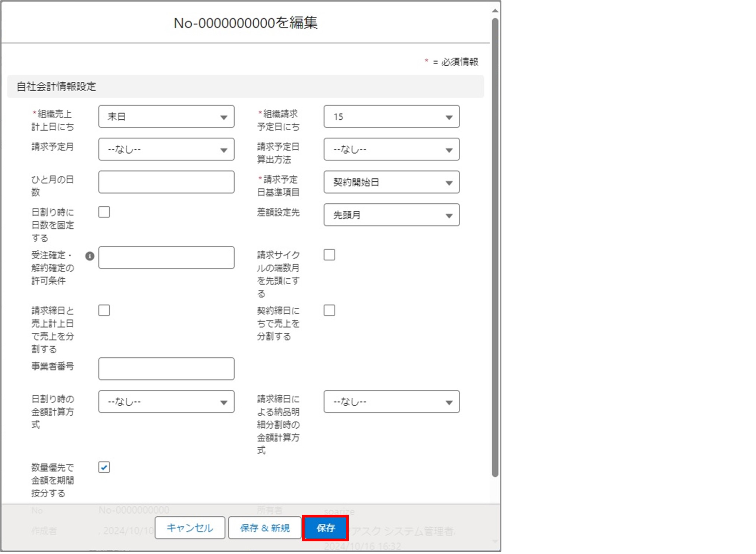
Task: Click the No-0000000000を編集 dialog title
Action: [x=246, y=23]
